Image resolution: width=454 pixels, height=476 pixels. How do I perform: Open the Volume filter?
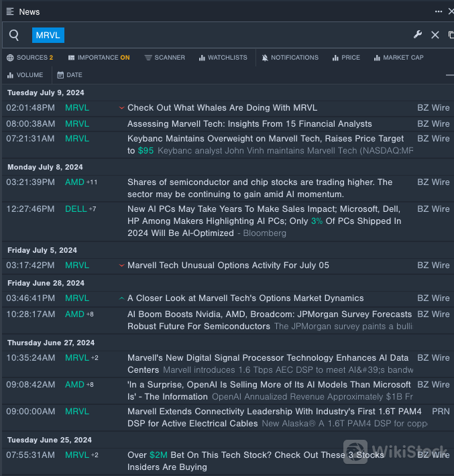(x=25, y=75)
